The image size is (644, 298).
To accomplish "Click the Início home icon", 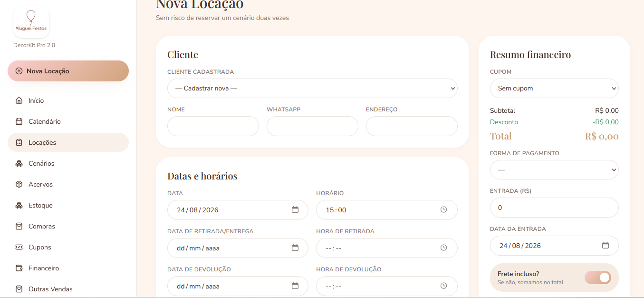I will tap(19, 100).
